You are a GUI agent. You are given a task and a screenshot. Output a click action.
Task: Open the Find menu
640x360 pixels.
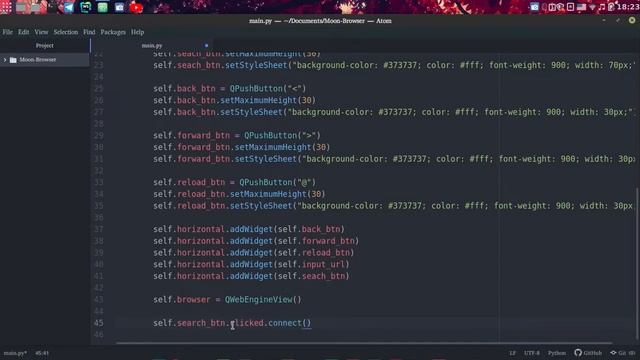(x=89, y=32)
